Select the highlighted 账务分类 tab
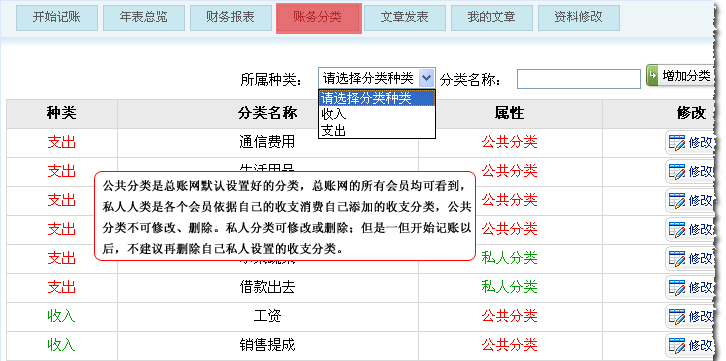This screenshot has height=361, width=726. pos(319,18)
